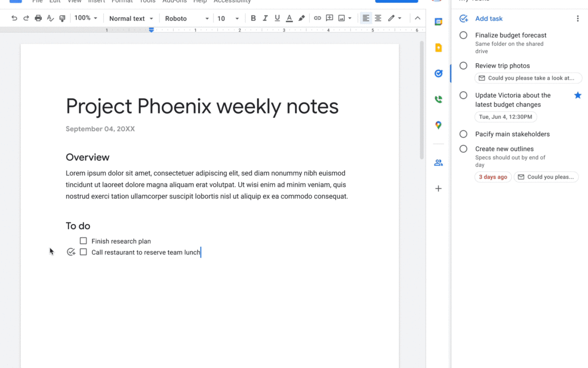The width and height of the screenshot is (588, 368).
Task: Open the font size 10 dropdown
Action: point(228,19)
